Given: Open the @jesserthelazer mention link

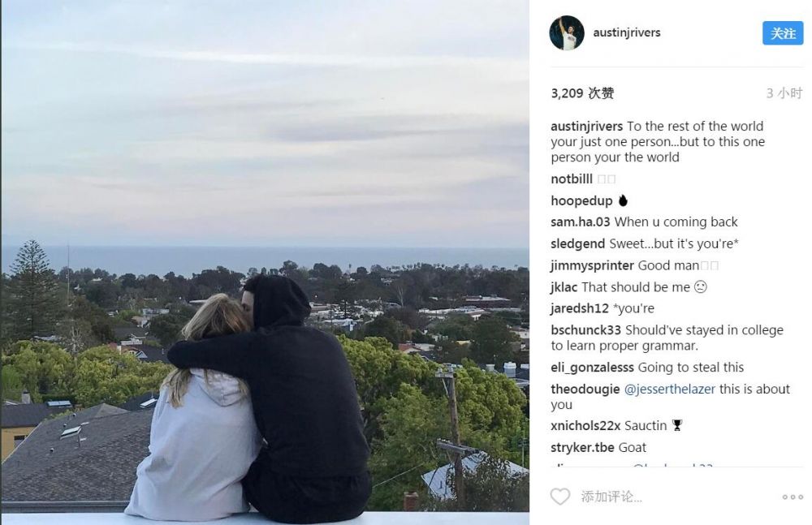Looking at the screenshot, I should point(670,389).
